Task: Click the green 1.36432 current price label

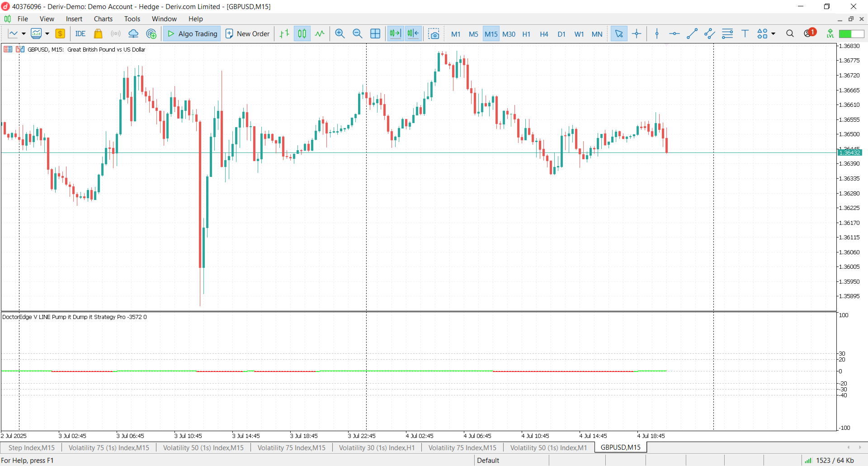Action: pos(849,153)
